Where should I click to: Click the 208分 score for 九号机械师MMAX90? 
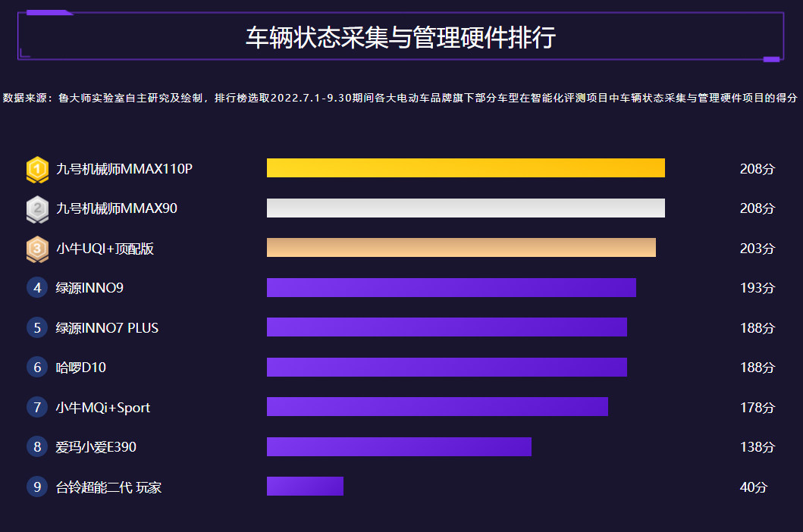click(x=758, y=208)
